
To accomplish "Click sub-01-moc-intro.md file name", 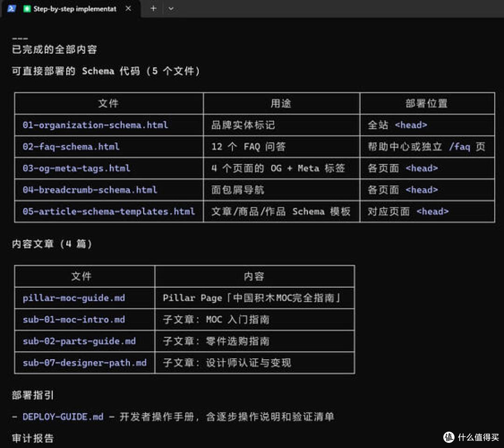I will pos(74,320).
